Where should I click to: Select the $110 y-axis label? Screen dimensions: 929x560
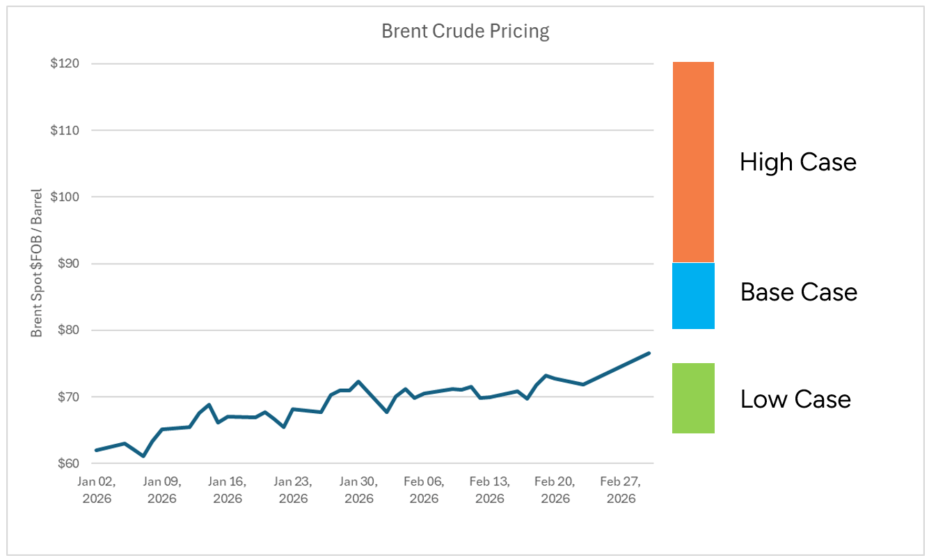(65, 131)
